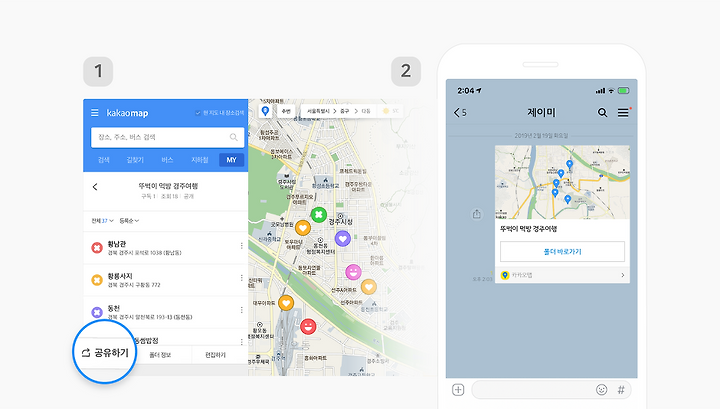Tap the chat message input field
Viewport: 720px width, 409px height.
click(551, 390)
